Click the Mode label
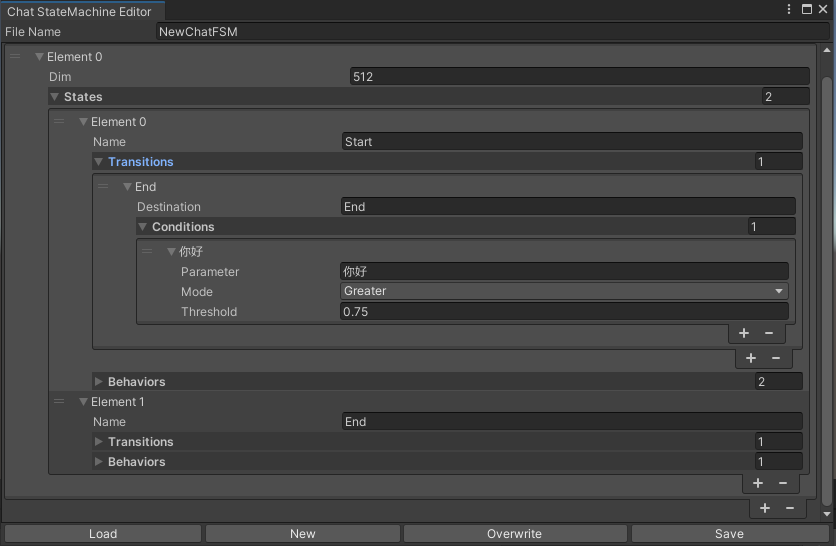836x546 pixels. [197, 292]
